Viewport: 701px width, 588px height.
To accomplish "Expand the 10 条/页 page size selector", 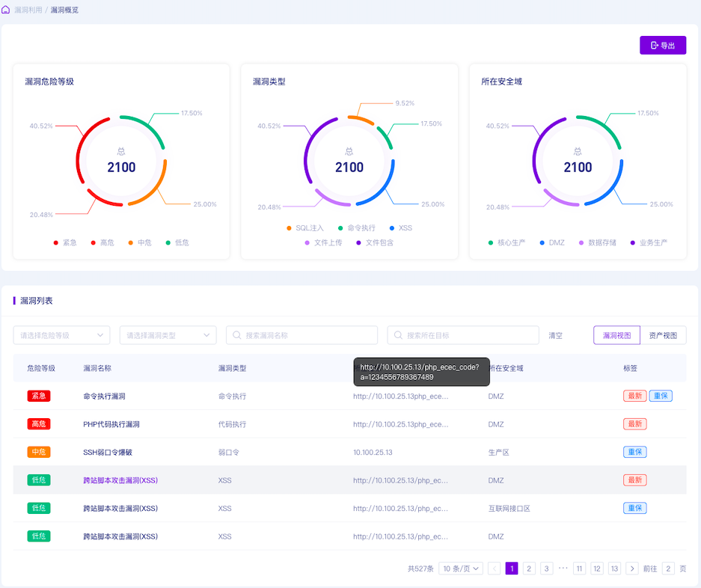I will click(460, 569).
